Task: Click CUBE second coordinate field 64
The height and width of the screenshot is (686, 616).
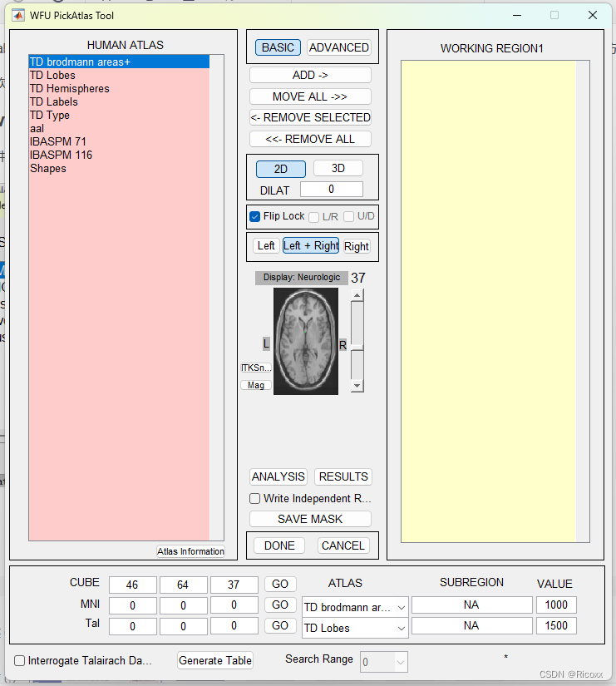Action: point(184,585)
